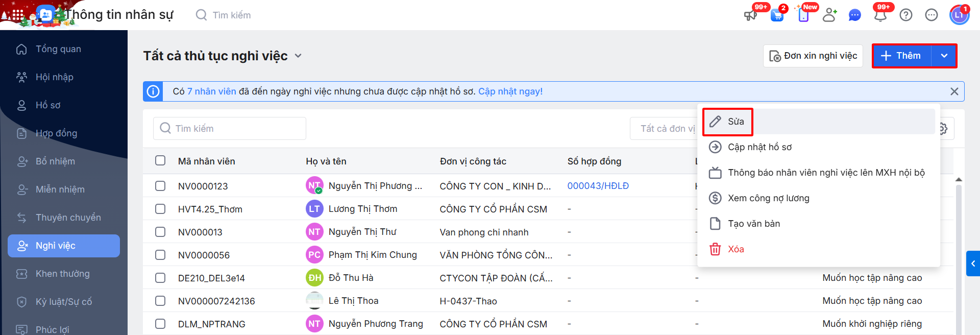Open the megaphone announcements icon
Screen dimensions: 980x335
pyautogui.click(x=750, y=15)
